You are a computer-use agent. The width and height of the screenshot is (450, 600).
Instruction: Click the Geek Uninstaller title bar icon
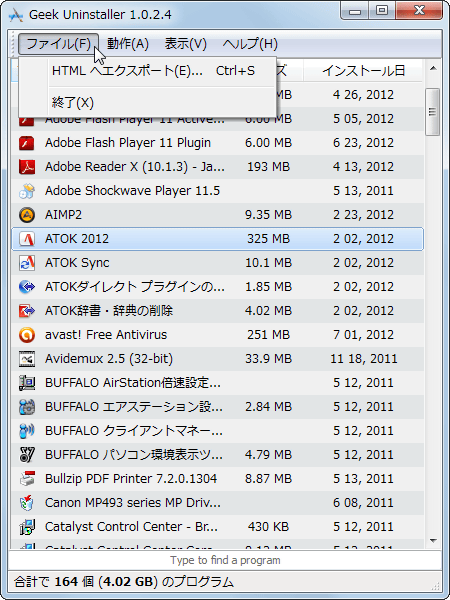point(16,15)
